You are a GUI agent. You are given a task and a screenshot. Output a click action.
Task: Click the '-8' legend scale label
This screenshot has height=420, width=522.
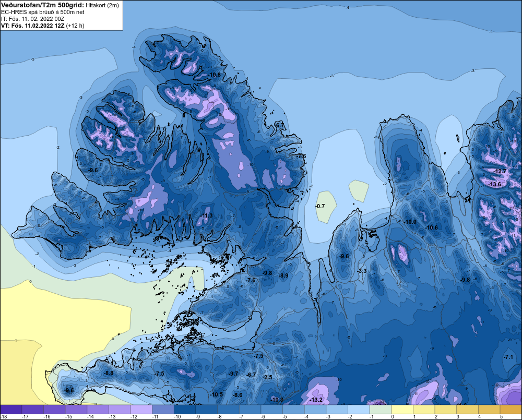[x=220, y=417]
